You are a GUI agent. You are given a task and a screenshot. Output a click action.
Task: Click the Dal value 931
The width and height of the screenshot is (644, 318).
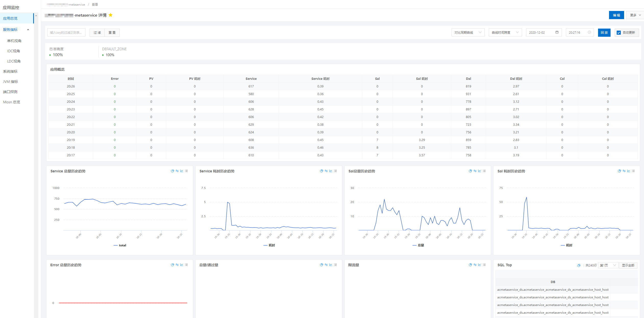coord(468,94)
